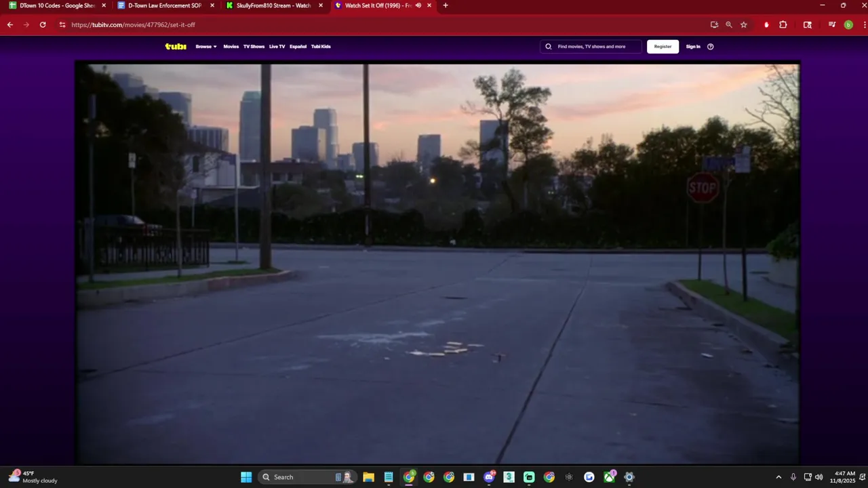868x488 pixels.
Task: Open the Extensions puzzle icon
Action: [783, 24]
